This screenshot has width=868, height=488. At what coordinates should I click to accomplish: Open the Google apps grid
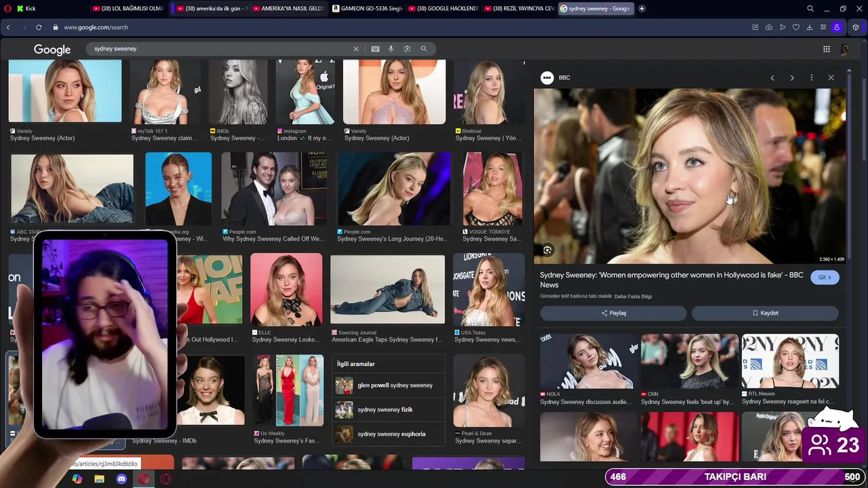coord(826,49)
